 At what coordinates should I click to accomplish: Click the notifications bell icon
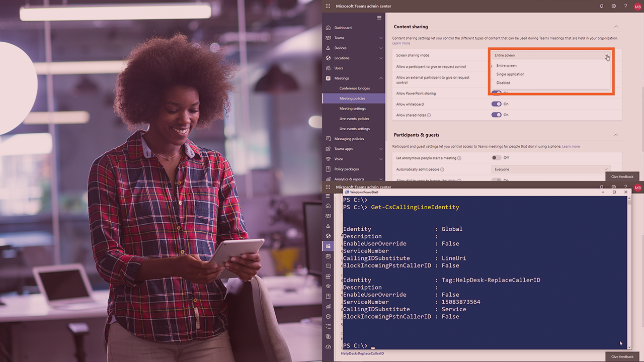click(x=602, y=6)
